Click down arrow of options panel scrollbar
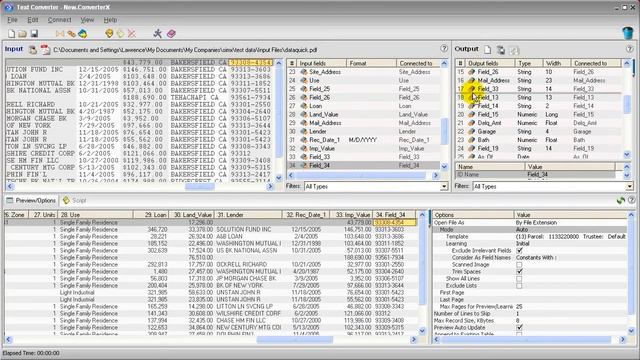 [631, 331]
